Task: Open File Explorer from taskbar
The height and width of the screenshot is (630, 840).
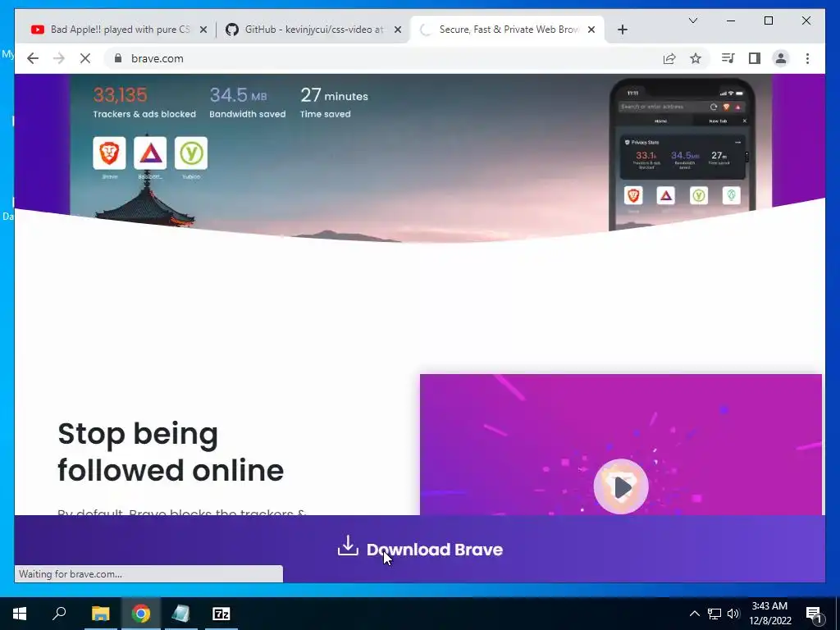Action: [x=100, y=614]
